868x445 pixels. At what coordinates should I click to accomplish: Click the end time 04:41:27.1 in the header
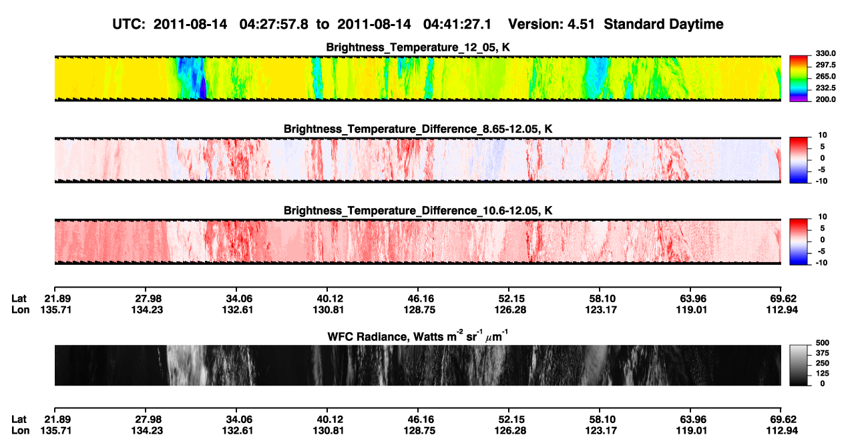coord(456,24)
